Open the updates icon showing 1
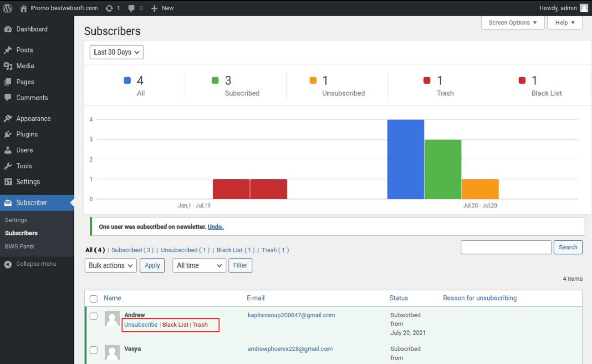Viewport: 592px width, 364px height. [x=109, y=8]
